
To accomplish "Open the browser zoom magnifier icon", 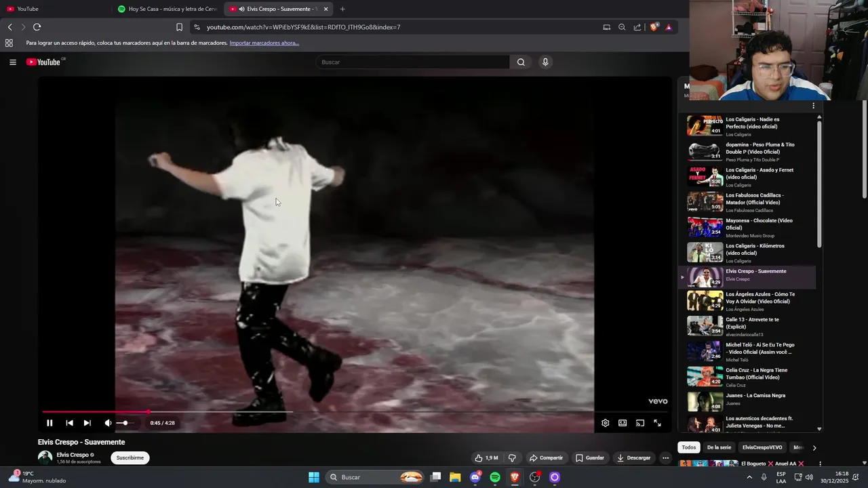I will click(x=622, y=27).
